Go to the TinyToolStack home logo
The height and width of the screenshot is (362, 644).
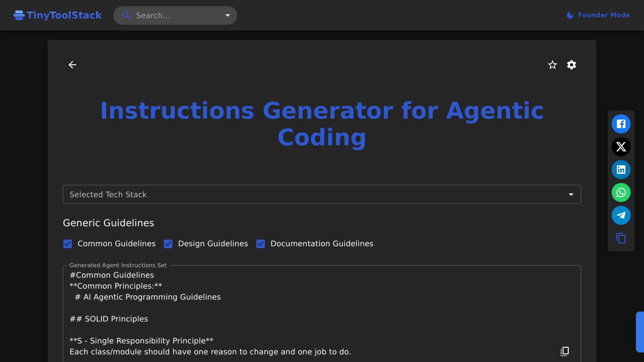[58, 15]
